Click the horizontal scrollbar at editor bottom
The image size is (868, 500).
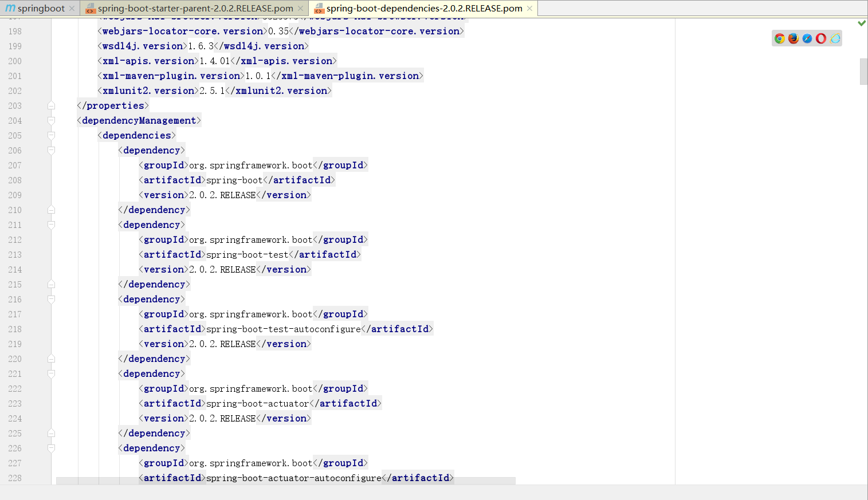pyautogui.click(x=286, y=481)
